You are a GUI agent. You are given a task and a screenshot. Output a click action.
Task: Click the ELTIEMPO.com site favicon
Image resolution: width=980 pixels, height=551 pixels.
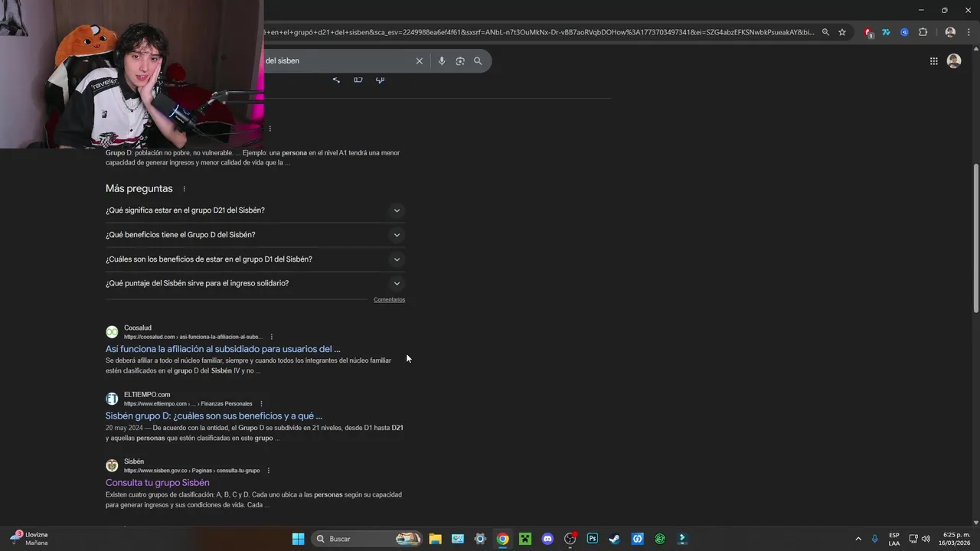(x=112, y=399)
